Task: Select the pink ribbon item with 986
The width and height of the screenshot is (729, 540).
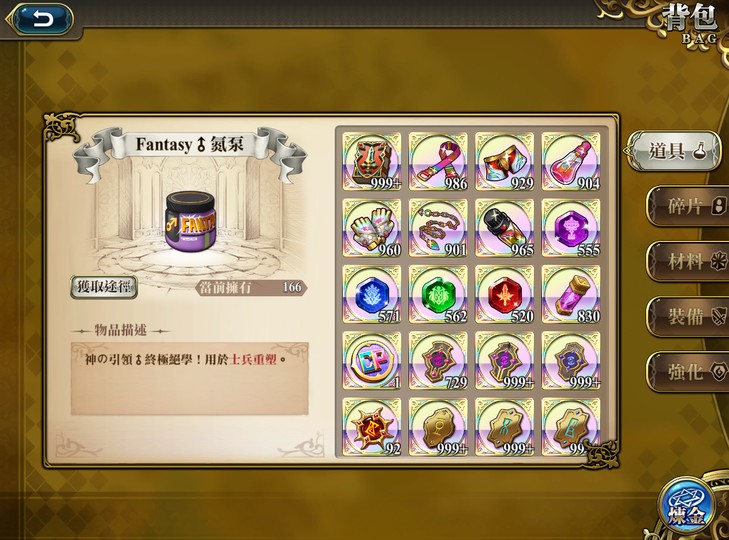Action: pos(438,161)
